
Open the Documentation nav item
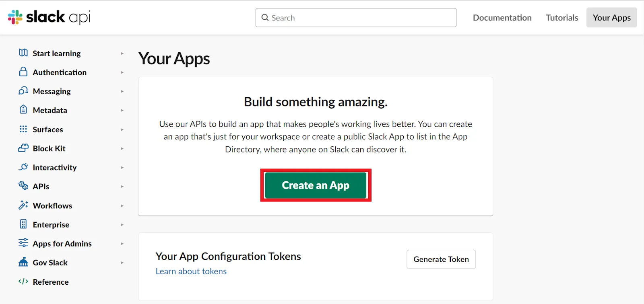(x=502, y=18)
